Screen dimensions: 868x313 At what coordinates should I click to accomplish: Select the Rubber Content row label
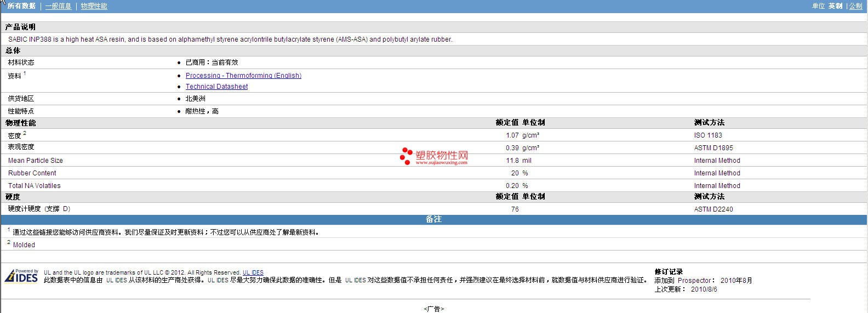(x=32, y=173)
